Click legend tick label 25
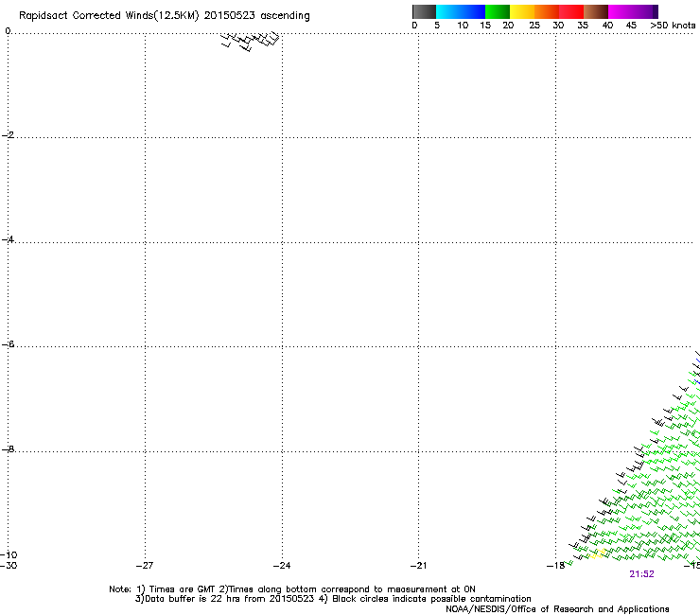The width and height of the screenshot is (700, 615). coord(534,26)
